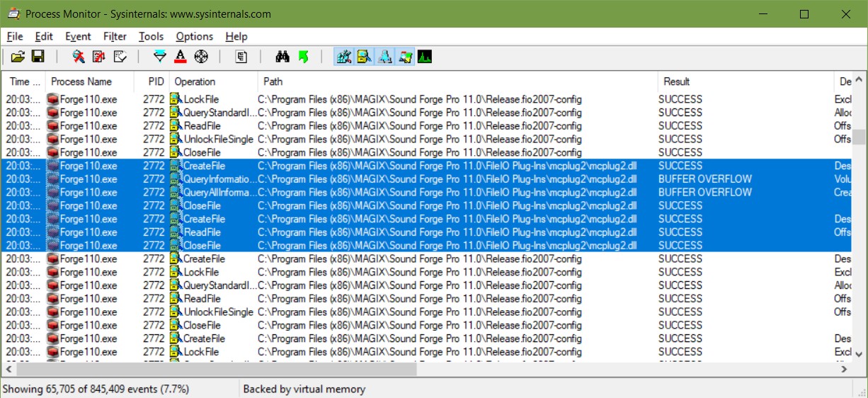Viewport: 868px width, 398px height.
Task: Toggle Show Registry Activity icon
Action: pos(344,57)
